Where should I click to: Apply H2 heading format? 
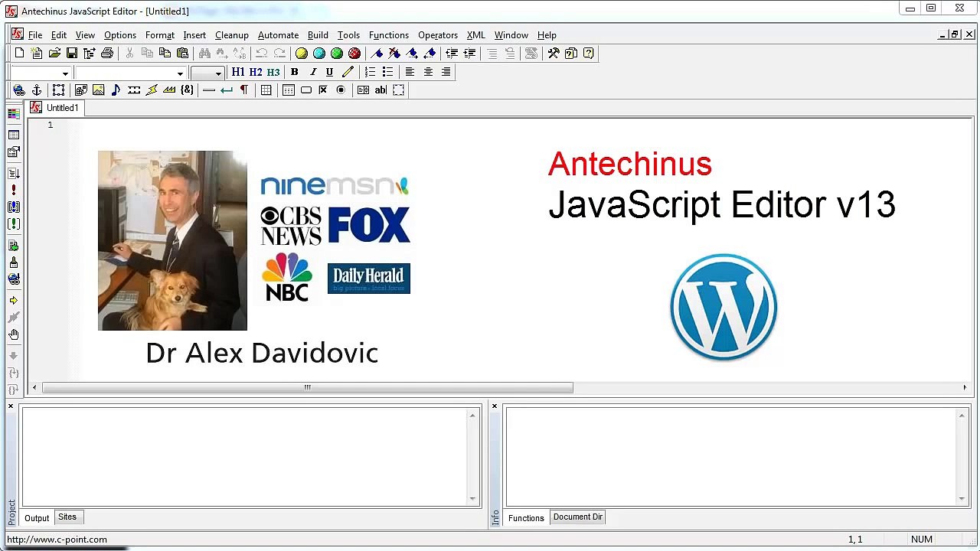tap(256, 72)
